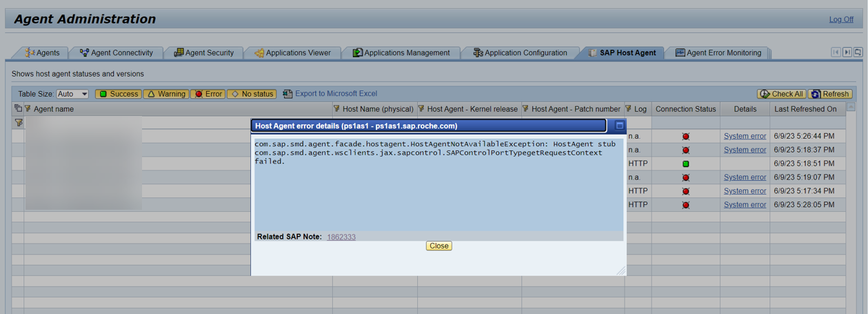Open System error link for 5:26:44 PM row
Screen dimensions: 868x314
tap(745, 136)
